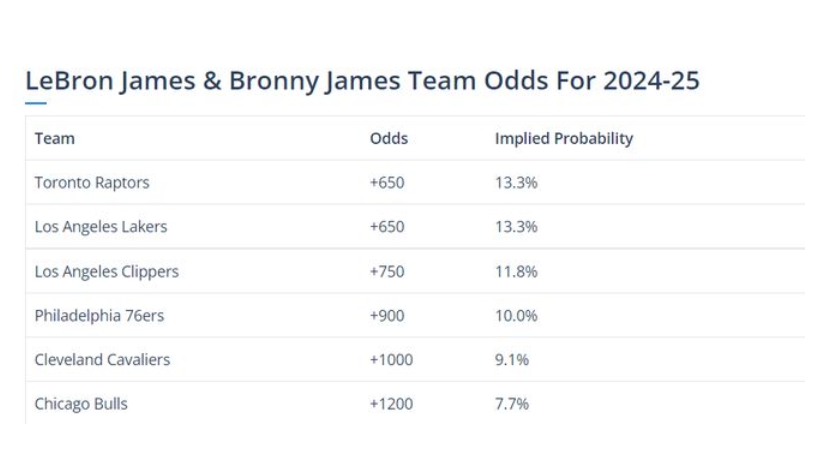The width and height of the screenshot is (829, 456).
Task: Select the Team column header
Action: [55, 139]
